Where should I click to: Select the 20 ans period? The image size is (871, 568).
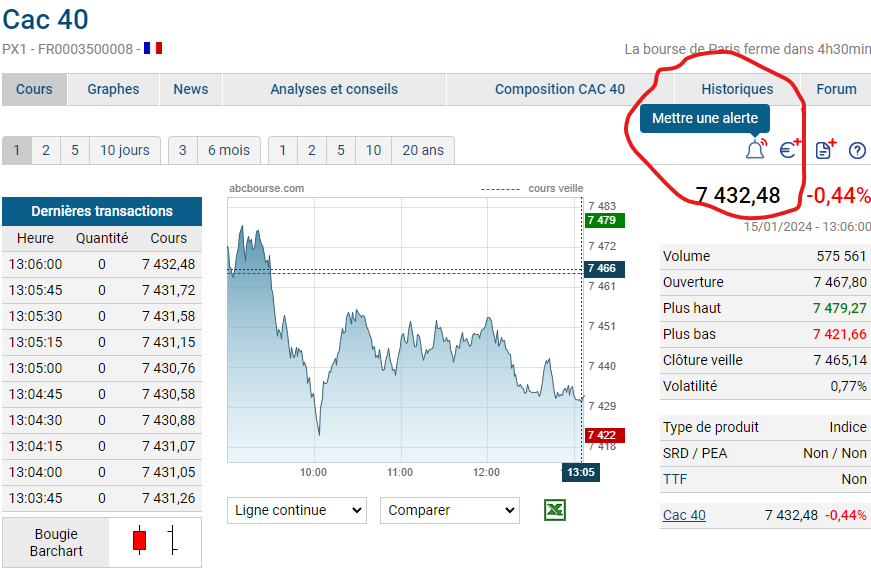423,150
